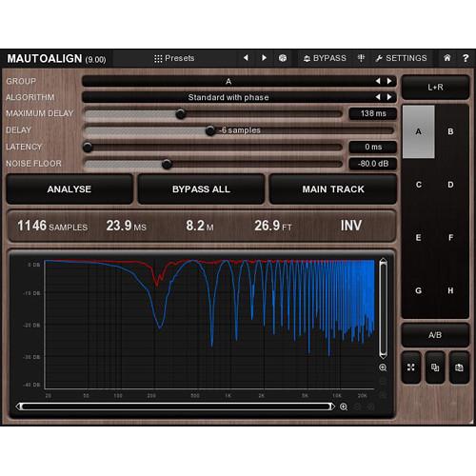
Task: Click the MAXIMUM DELAY slider knob
Action: point(181,113)
